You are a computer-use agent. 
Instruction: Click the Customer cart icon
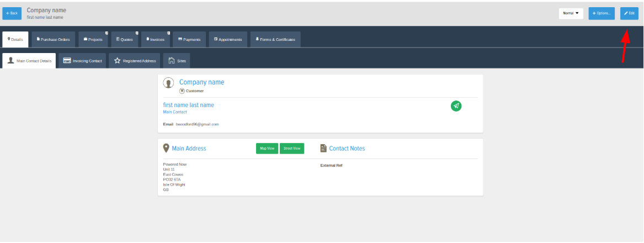pyautogui.click(x=182, y=91)
